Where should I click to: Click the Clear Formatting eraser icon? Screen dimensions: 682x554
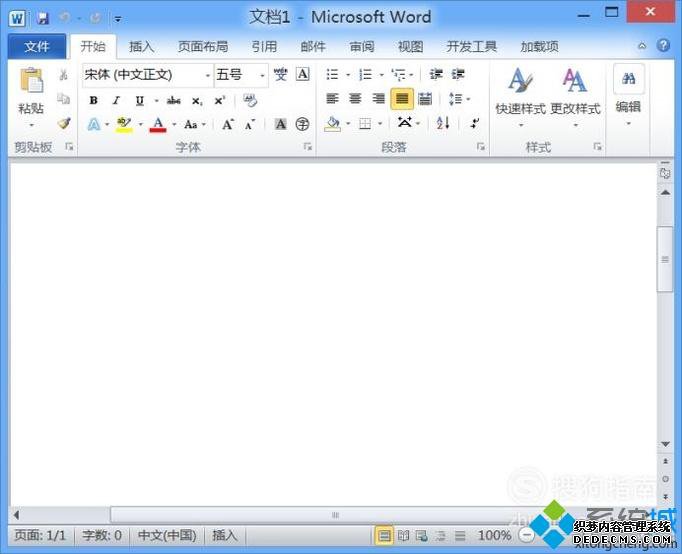[x=250, y=100]
